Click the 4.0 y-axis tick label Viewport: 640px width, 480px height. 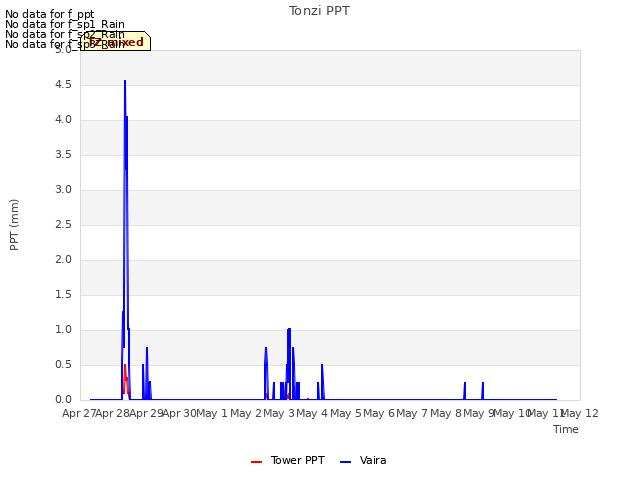63,120
